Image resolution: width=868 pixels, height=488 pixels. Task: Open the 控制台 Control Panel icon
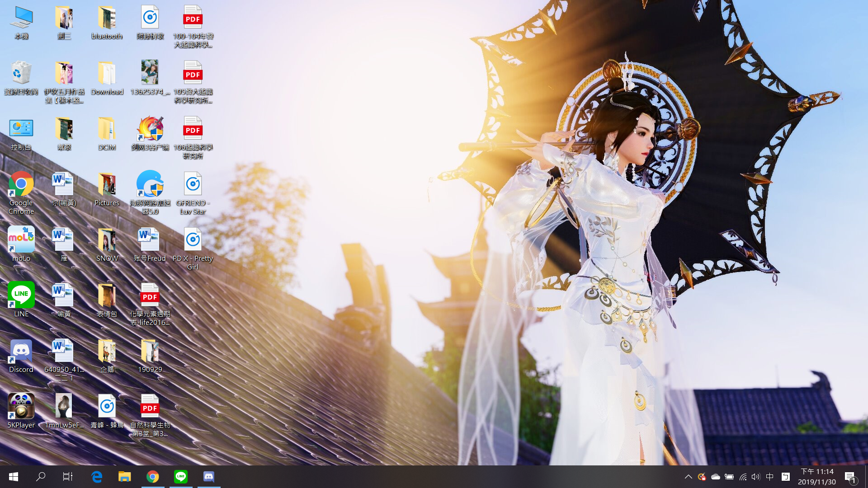[x=21, y=134]
